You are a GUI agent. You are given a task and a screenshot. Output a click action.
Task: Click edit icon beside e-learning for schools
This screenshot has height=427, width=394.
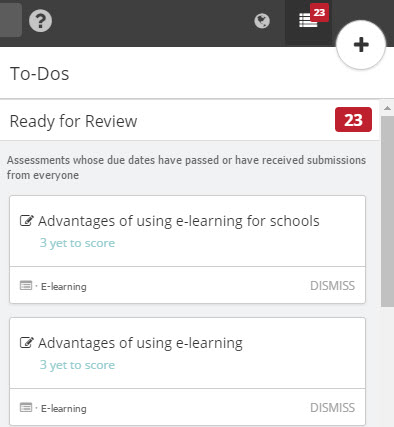[26, 221]
